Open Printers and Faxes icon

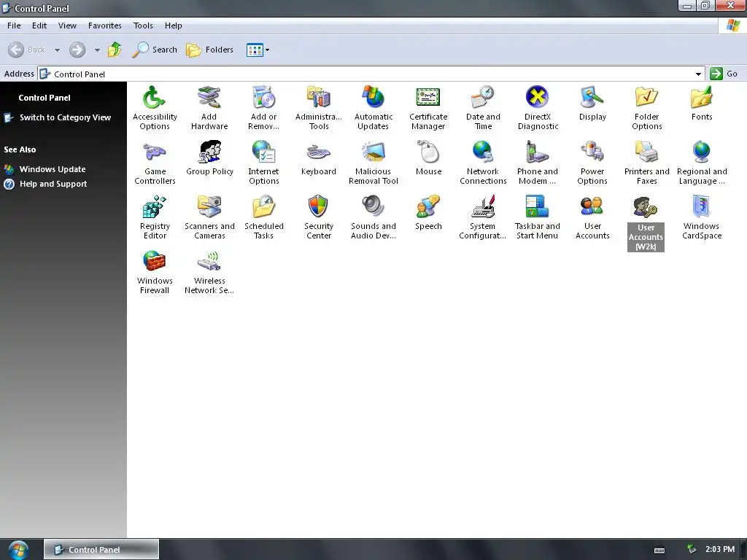point(646,163)
